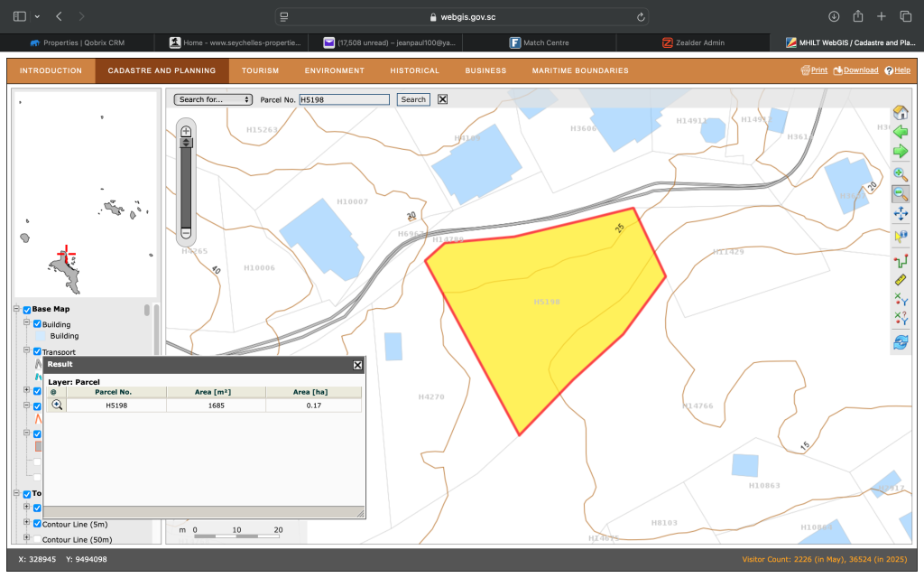This screenshot has width=924, height=578.
Task: Click the Search button
Action: (x=413, y=99)
